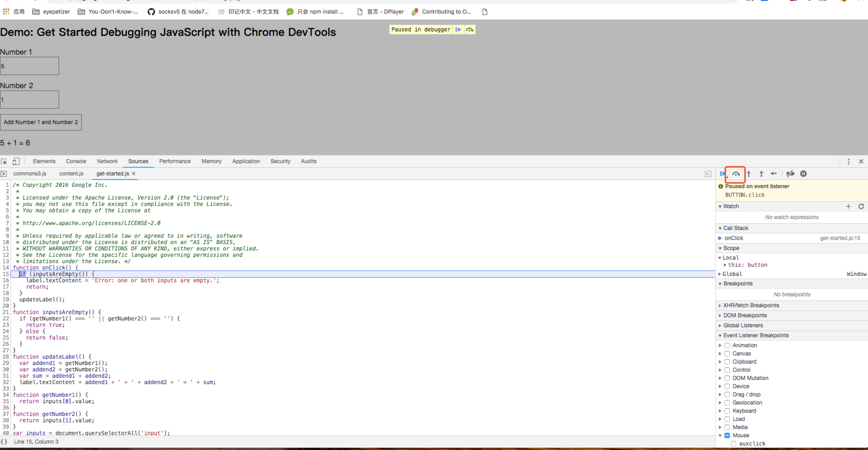This screenshot has height=450, width=868.
Task: Click the Step button with arrow-dot icon
Action: (774, 174)
